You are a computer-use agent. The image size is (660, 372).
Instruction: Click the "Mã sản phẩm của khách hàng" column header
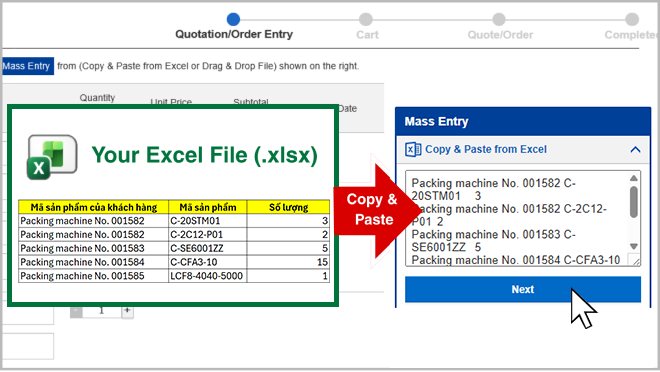93,207
